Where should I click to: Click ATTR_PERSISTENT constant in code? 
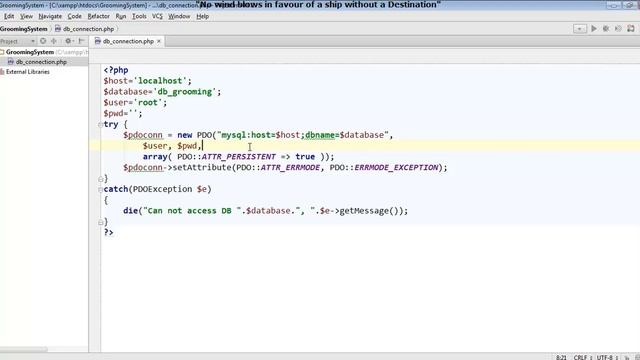coord(239,157)
